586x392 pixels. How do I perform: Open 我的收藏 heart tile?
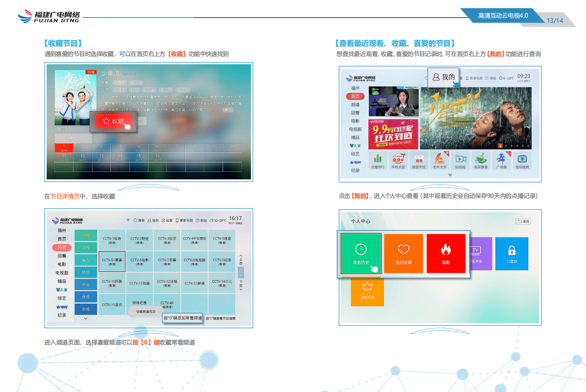403,253
